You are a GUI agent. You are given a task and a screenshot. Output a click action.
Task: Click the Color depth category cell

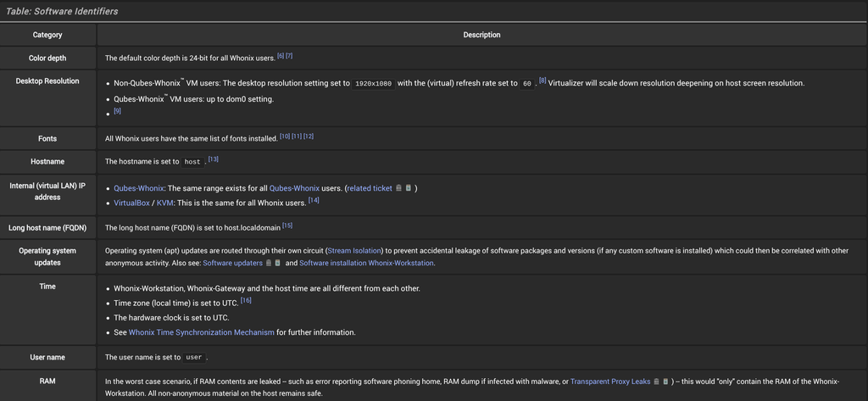click(47, 58)
